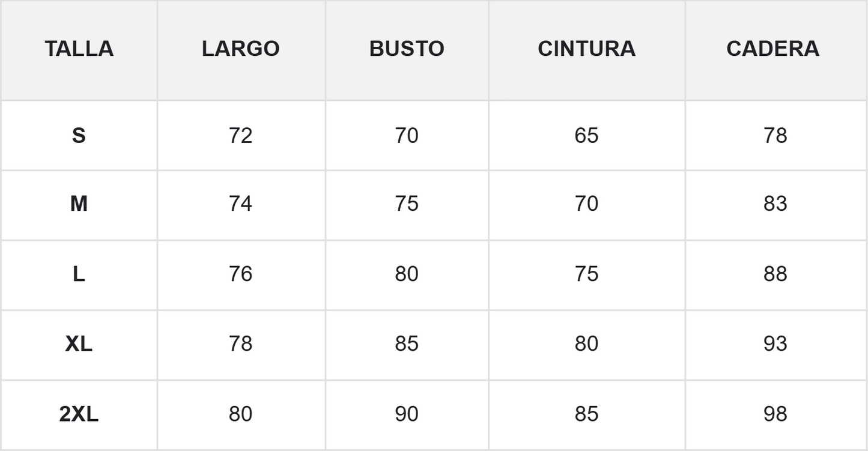
Task: Click the LARGO value 72 for size S
Action: coord(240,136)
